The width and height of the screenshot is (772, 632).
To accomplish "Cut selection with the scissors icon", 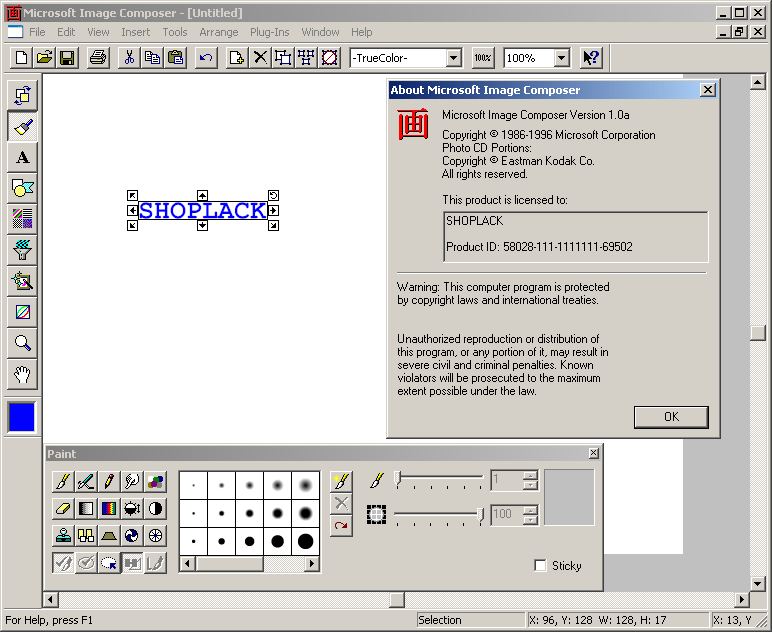I will tap(129, 58).
